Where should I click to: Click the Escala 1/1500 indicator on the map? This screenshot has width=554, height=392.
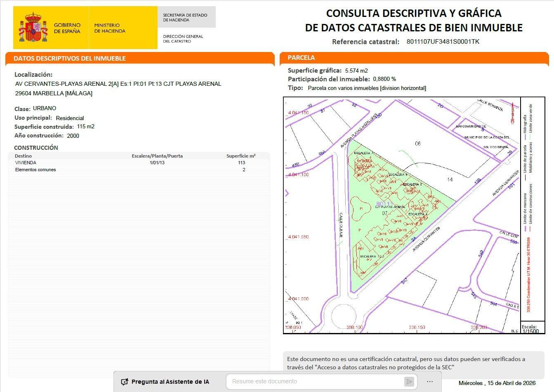[x=531, y=328]
